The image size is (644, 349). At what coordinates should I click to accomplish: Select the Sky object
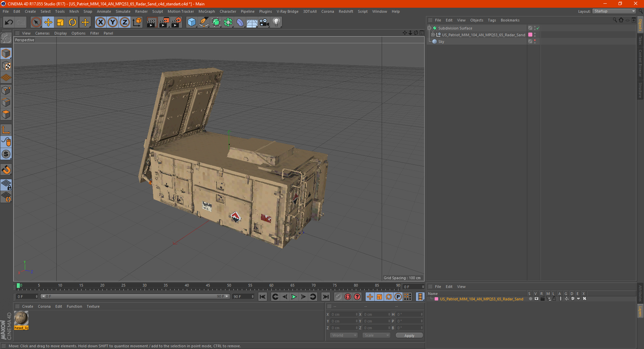(441, 42)
